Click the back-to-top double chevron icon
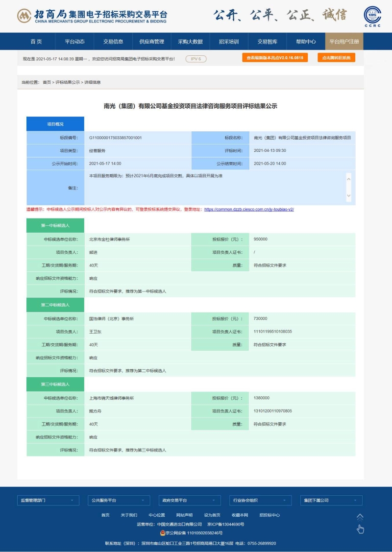 coord(360,517)
